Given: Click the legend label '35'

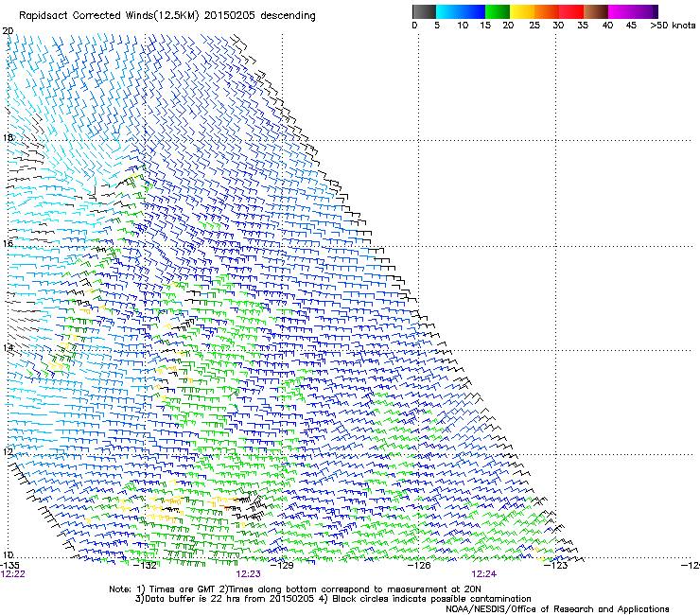Looking at the screenshot, I should 583,26.
